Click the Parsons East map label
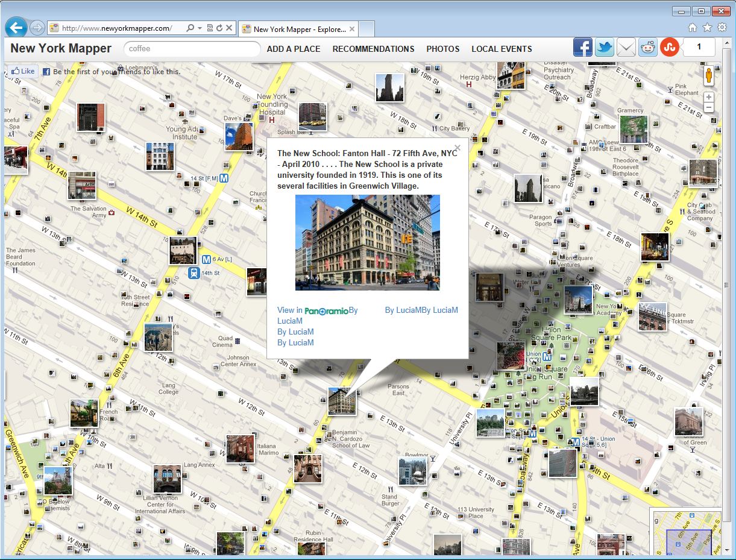The image size is (736, 560). [x=398, y=390]
